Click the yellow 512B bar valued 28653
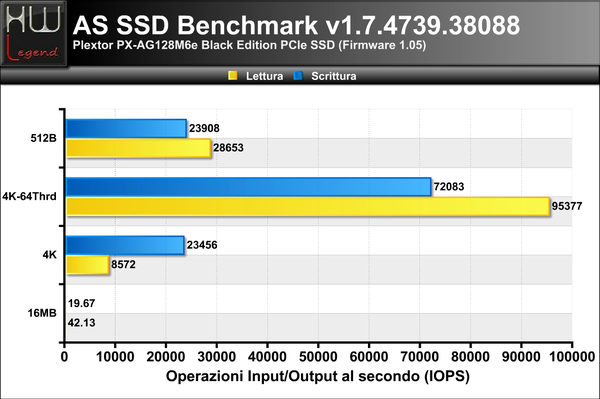The image size is (600, 399). (x=139, y=148)
